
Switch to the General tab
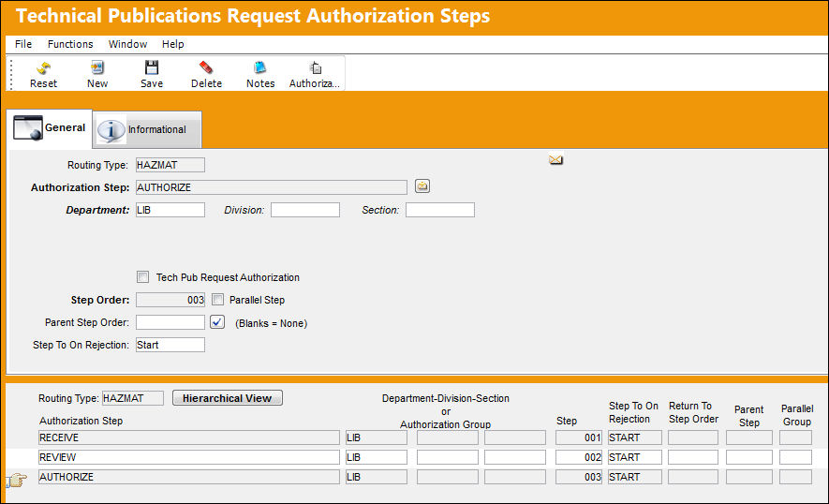51,128
